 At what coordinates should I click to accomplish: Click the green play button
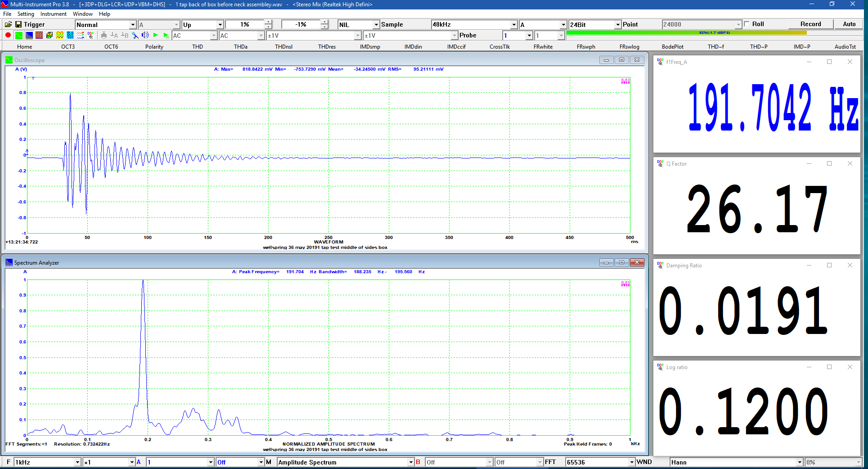click(156, 35)
